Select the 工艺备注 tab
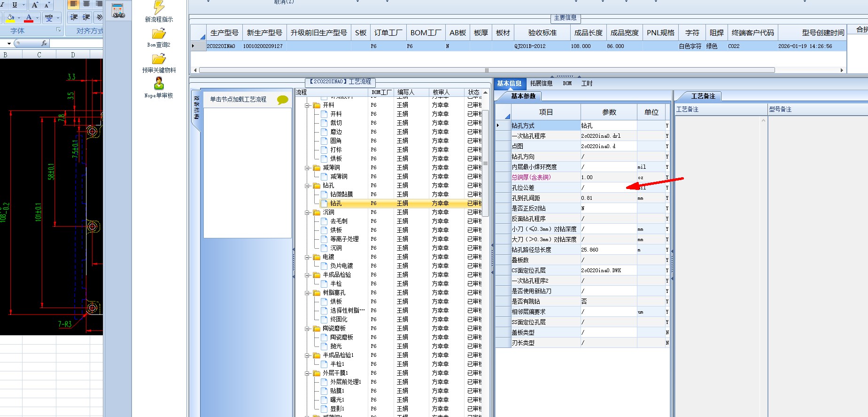 pyautogui.click(x=703, y=96)
